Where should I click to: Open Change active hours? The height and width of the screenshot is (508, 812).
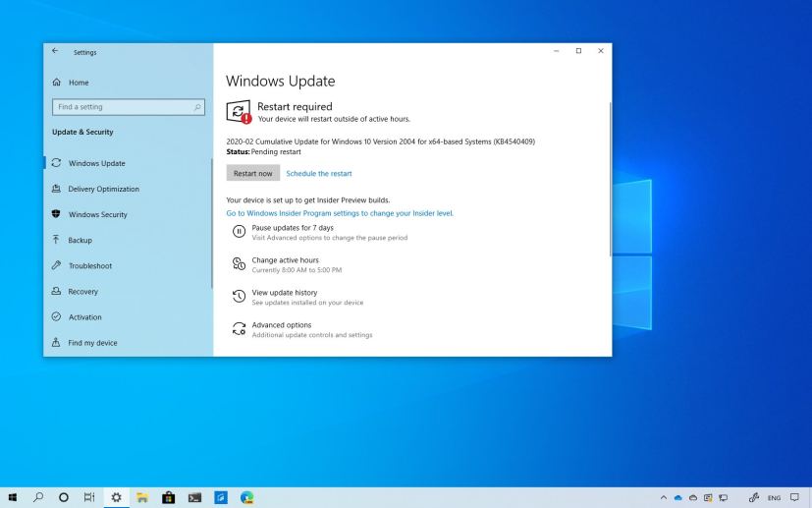(286, 260)
